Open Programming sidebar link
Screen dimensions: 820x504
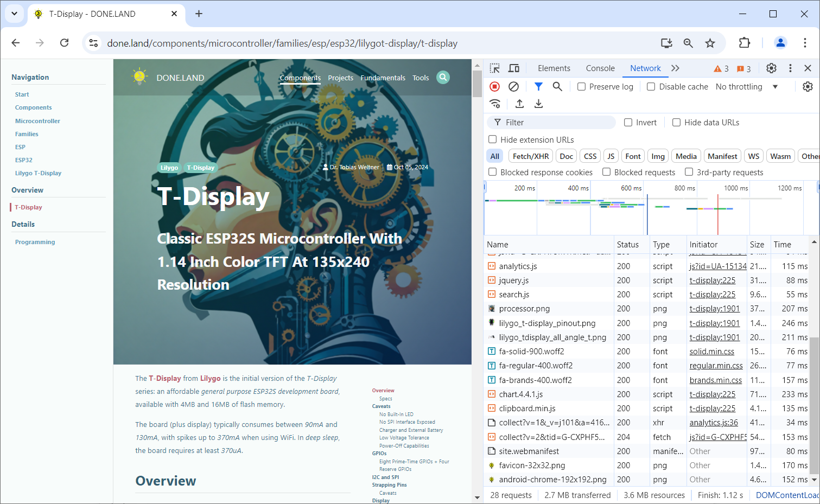pos(35,242)
